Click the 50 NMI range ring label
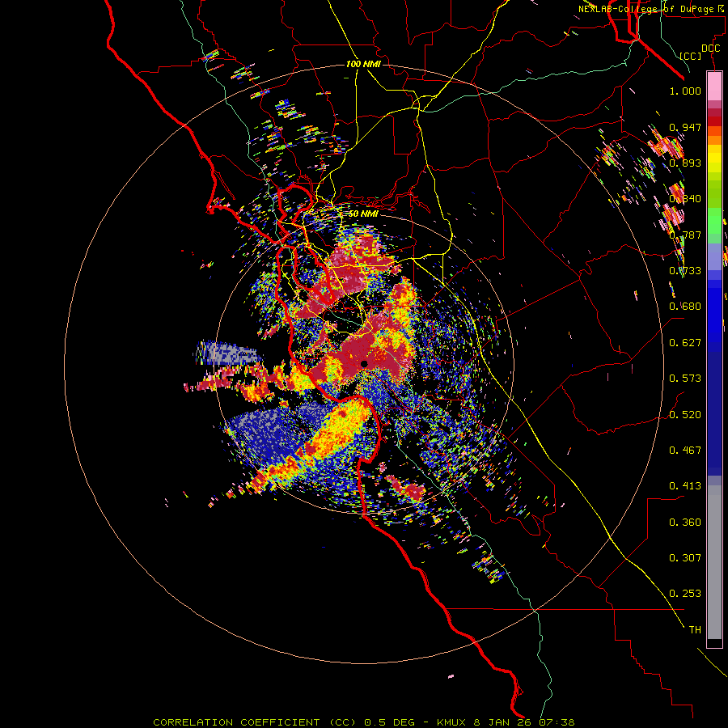 click(363, 214)
